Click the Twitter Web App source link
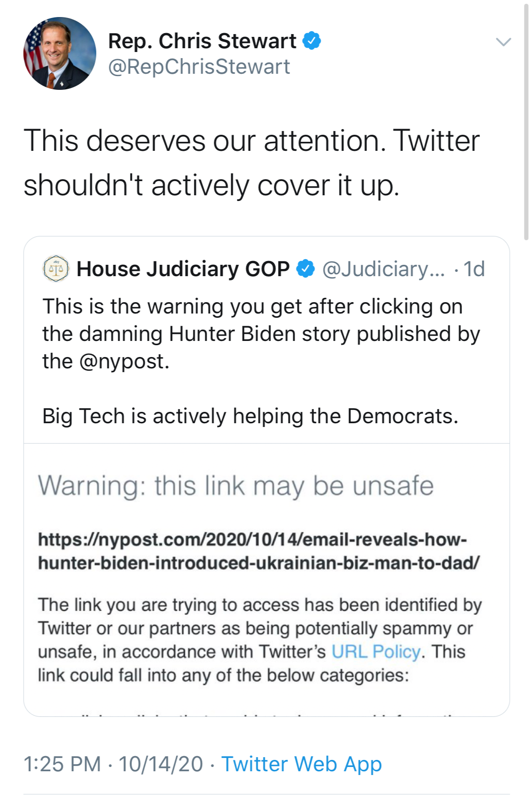The width and height of the screenshot is (532, 802). (x=302, y=764)
